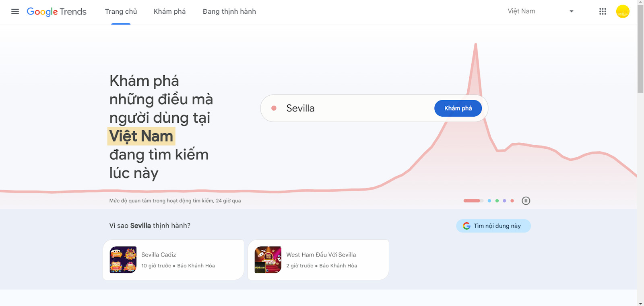
Task: Click the Google Trends logo
Action: click(x=56, y=12)
